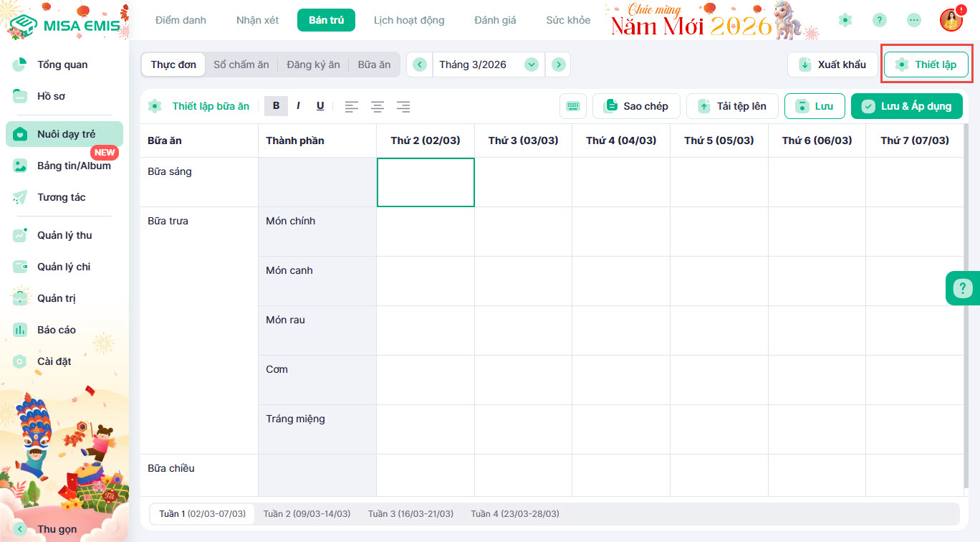The height and width of the screenshot is (542, 980).
Task: Select Tuần 2 (09/03-14/03) week tab
Action: tap(307, 514)
